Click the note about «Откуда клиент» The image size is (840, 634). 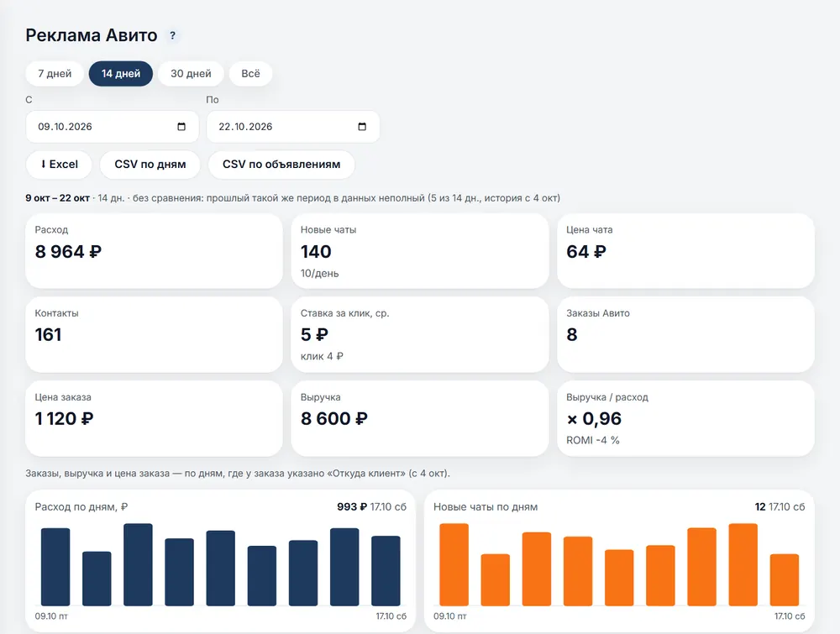[238, 474]
